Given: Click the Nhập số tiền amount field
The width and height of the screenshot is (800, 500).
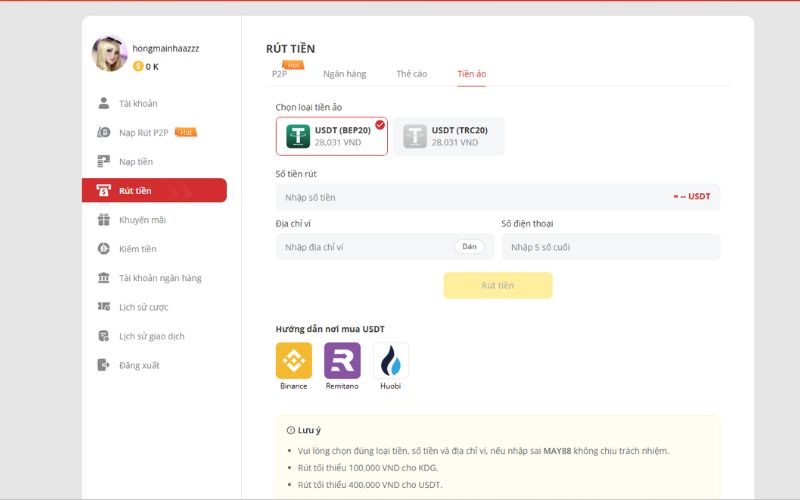Looking at the screenshot, I should click(x=498, y=197).
